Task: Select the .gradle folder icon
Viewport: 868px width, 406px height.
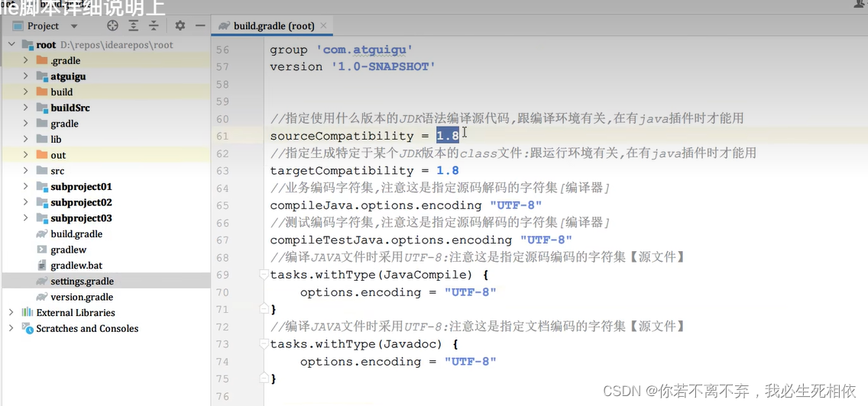Action: pyautogui.click(x=41, y=60)
